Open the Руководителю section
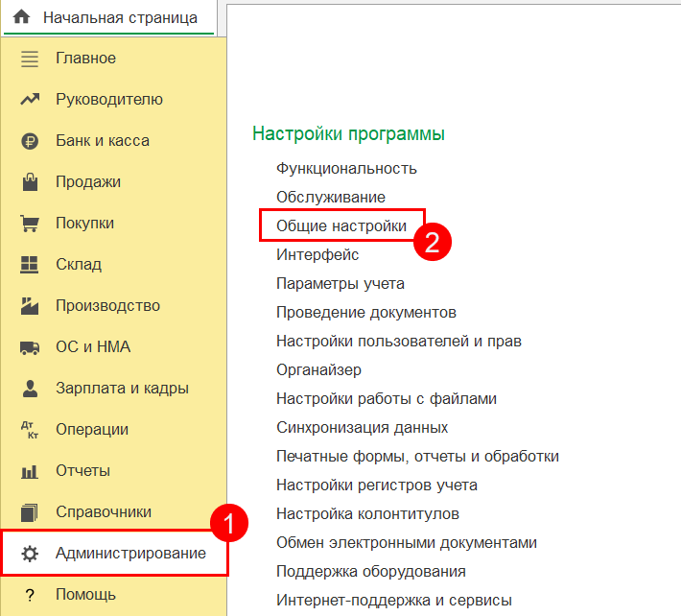Viewport: 681px width, 616px height. click(x=109, y=100)
